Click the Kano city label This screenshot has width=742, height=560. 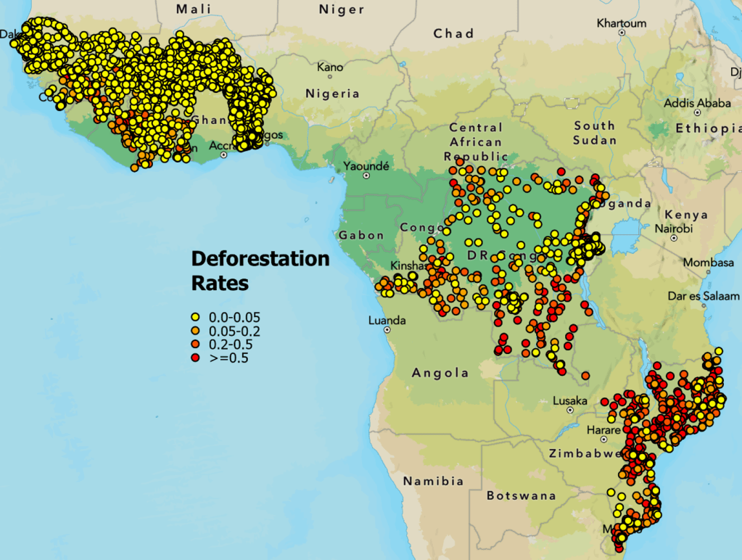click(330, 67)
